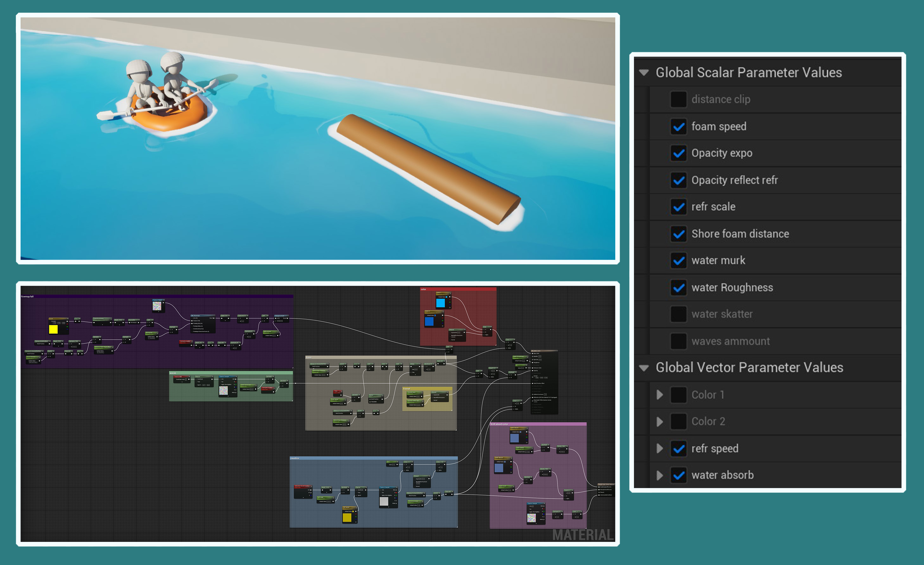Click the Texture Object thumbnail in flowmap group
The height and width of the screenshot is (565, 924).
157,306
